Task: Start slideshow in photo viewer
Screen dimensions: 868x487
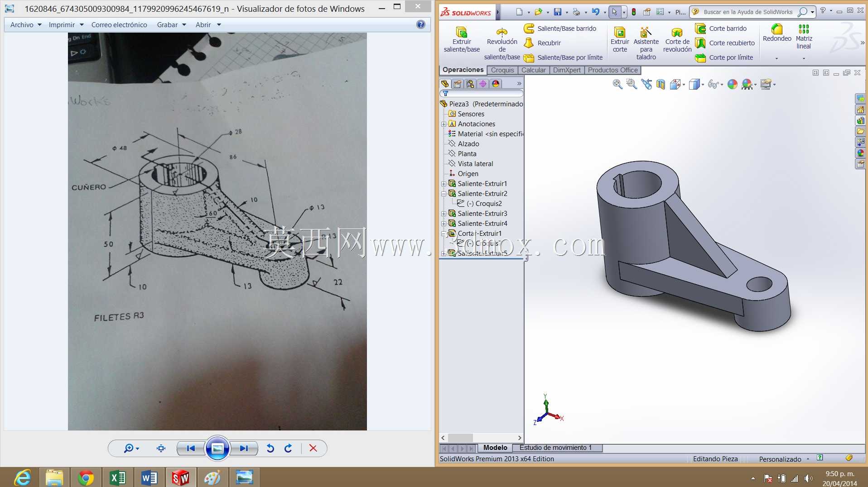Action: (x=217, y=448)
